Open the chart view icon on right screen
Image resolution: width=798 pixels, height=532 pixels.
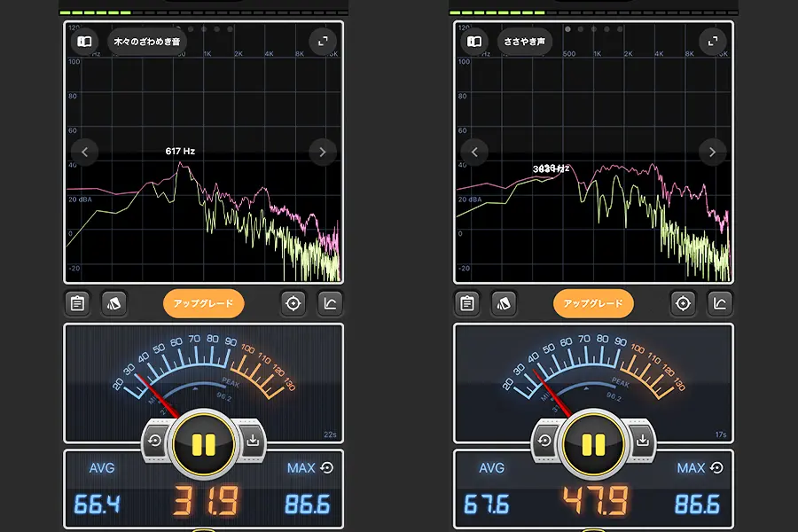[x=720, y=304]
